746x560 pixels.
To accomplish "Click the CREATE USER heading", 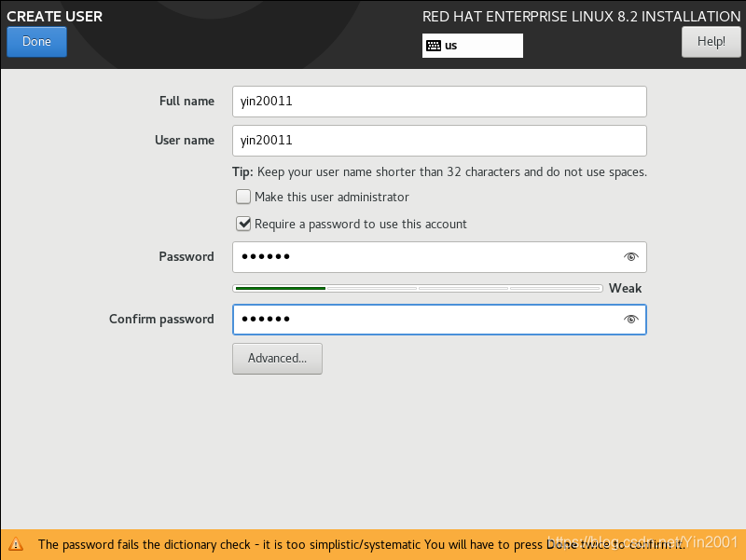I will coord(55,16).
